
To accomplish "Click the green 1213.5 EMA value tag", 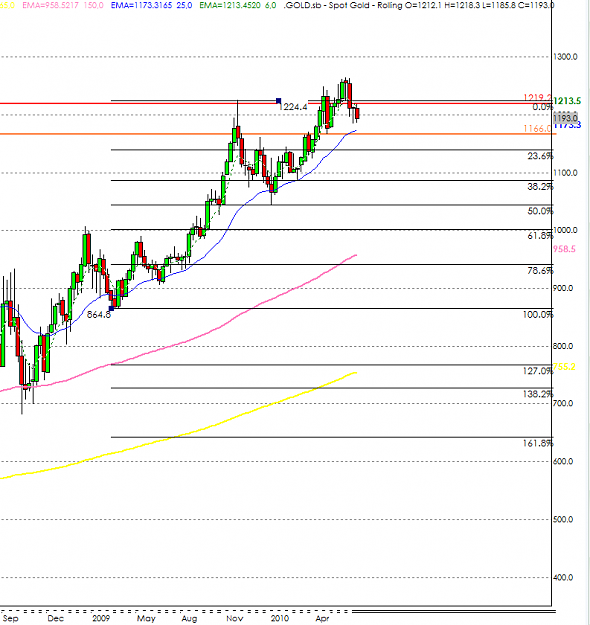I will point(567,101).
